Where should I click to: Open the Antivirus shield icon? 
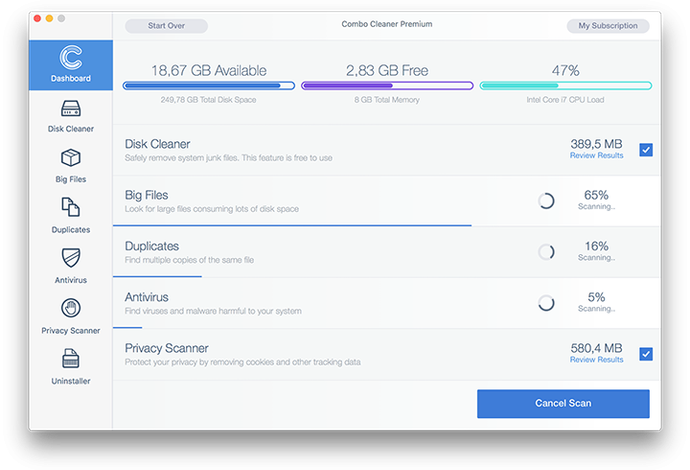[71, 258]
